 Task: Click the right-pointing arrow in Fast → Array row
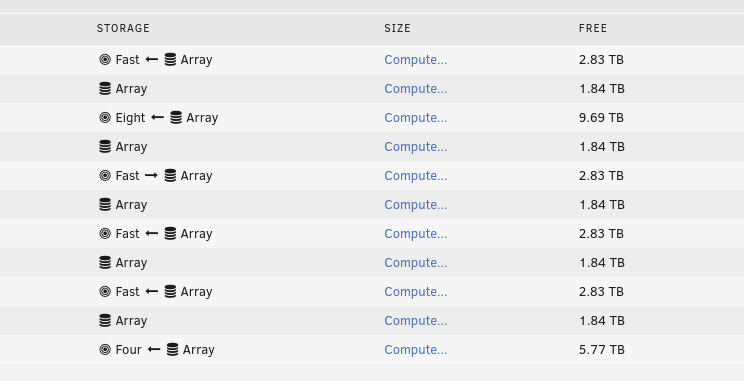tap(151, 176)
